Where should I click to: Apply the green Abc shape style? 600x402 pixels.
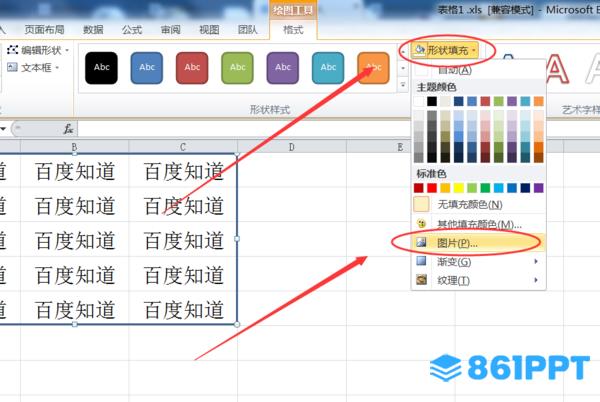237,68
